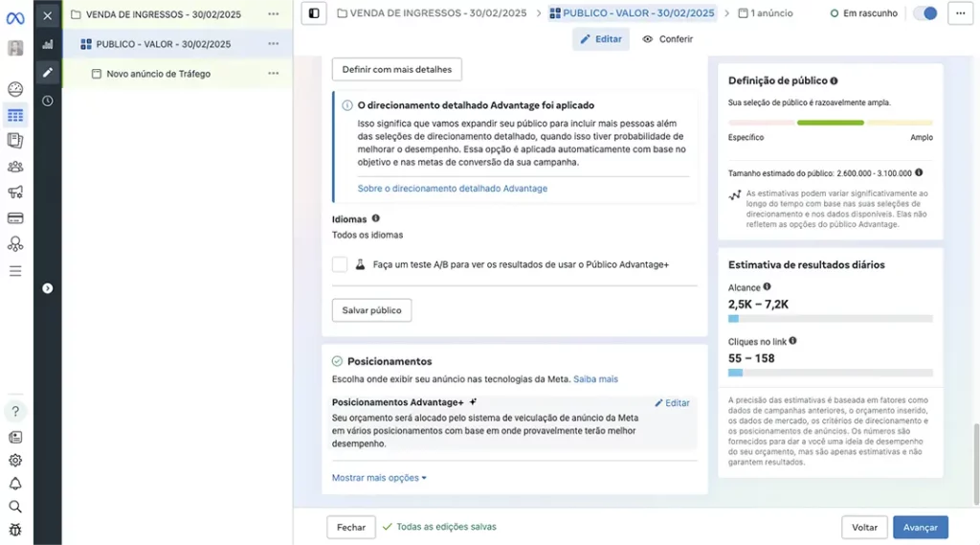Viewport: 980px width, 545px height.
Task: Click the search magnifier icon
Action: [x=15, y=507]
